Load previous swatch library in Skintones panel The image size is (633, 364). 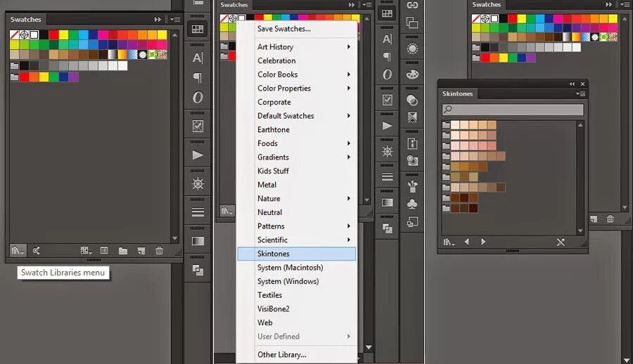point(467,242)
